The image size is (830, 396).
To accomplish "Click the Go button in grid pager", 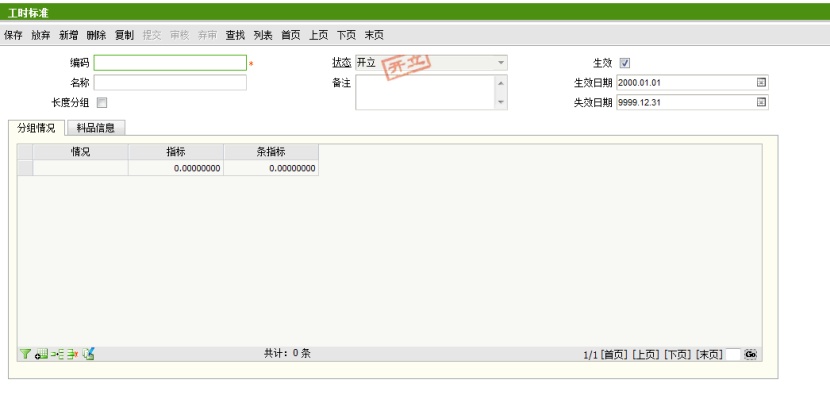I will pyautogui.click(x=750, y=355).
